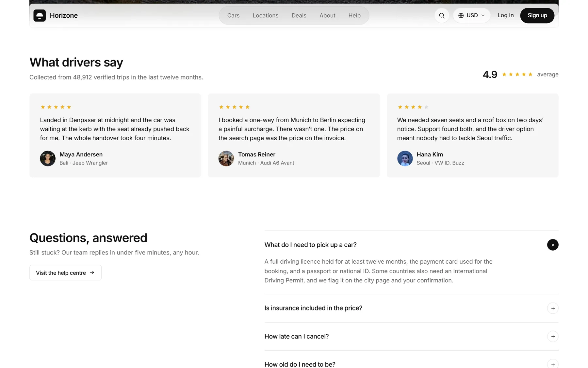Screen dimensions: 588x368
Task: Click the Horizone brand name
Action: [64, 15]
